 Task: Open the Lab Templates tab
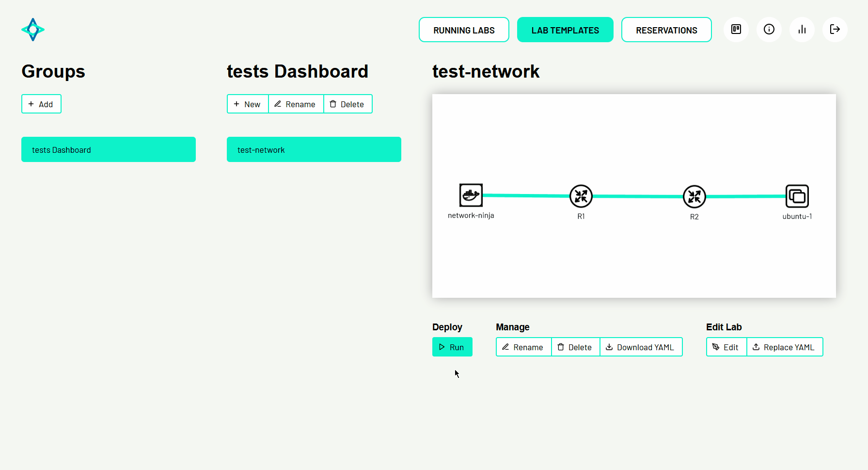coord(565,30)
